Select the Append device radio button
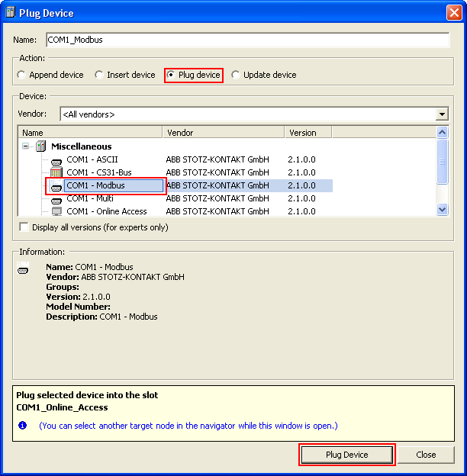Screen dimensions: 467x476 (x=22, y=75)
